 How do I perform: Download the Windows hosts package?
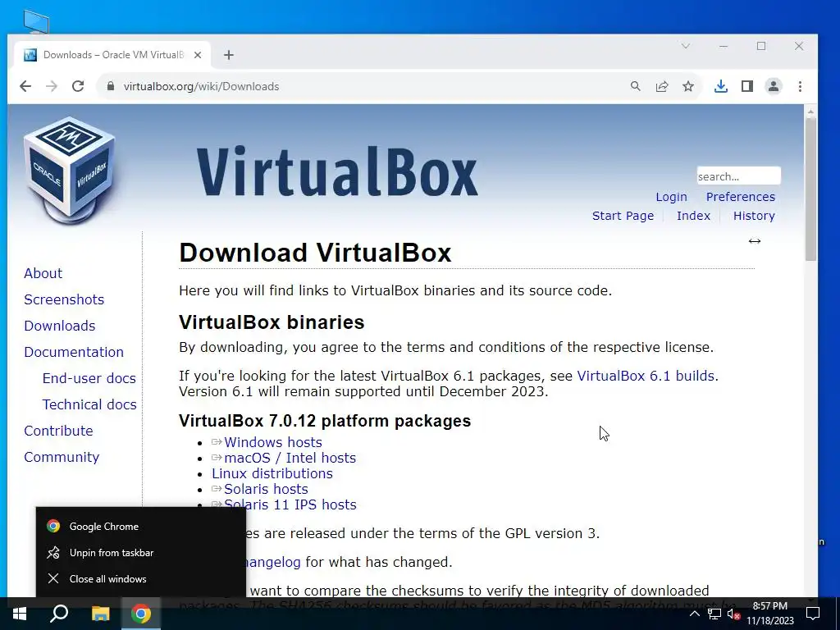(x=272, y=442)
